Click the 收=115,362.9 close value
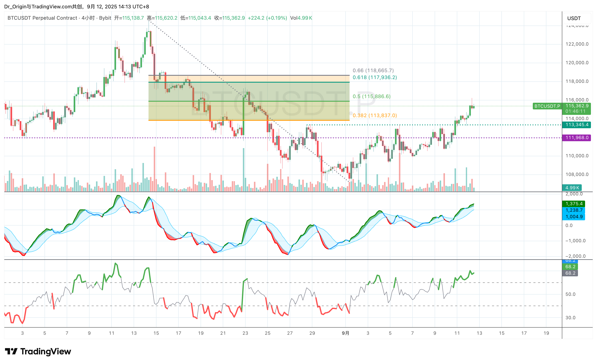This screenshot has height=364, width=597. point(229,18)
